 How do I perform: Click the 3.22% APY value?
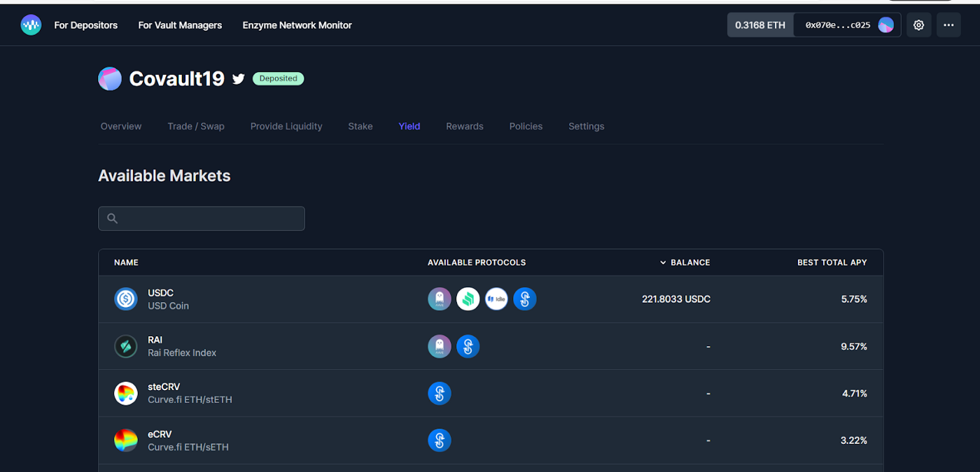[x=854, y=441]
